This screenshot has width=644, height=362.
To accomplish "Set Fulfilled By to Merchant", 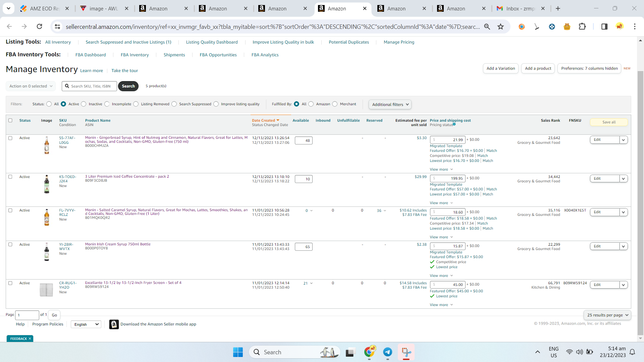I will coord(335,104).
